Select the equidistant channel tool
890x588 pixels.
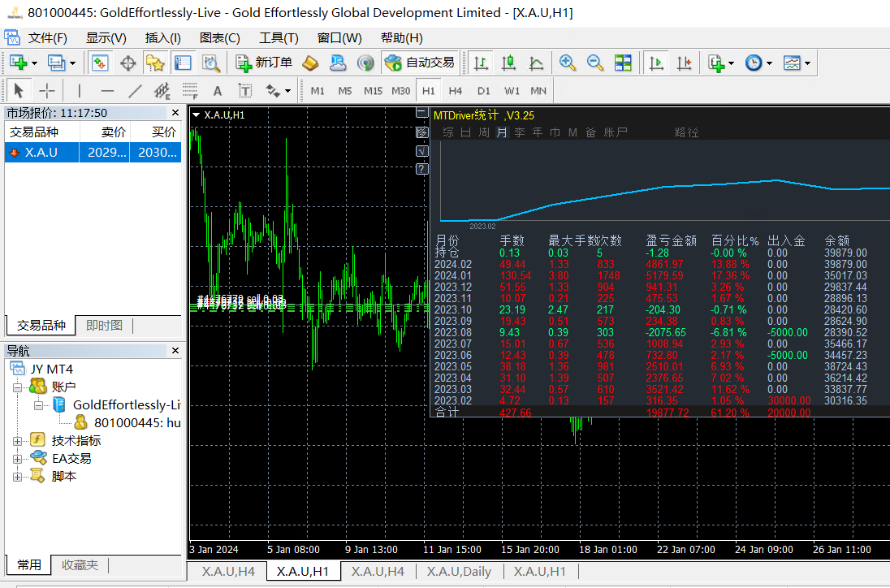pos(162,91)
